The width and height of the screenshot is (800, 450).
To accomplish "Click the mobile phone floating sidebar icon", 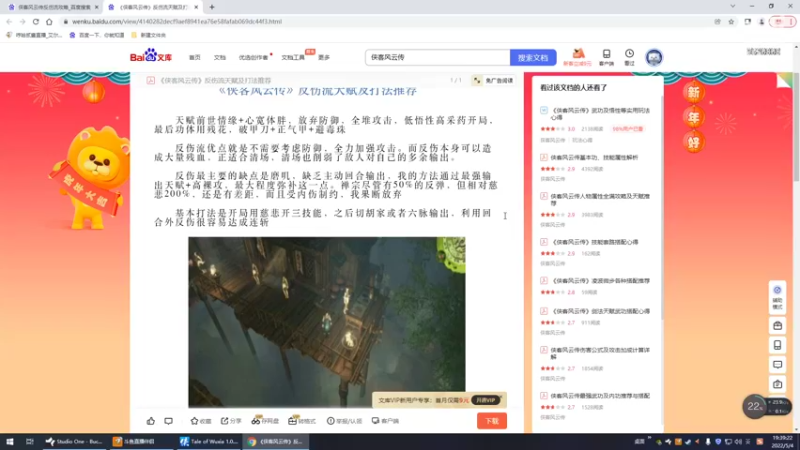I will [x=777, y=345].
